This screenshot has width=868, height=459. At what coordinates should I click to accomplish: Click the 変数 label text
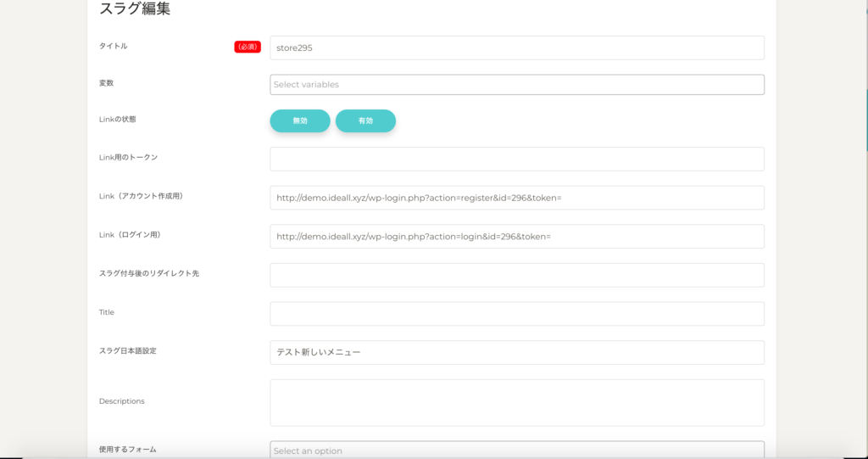coord(107,83)
